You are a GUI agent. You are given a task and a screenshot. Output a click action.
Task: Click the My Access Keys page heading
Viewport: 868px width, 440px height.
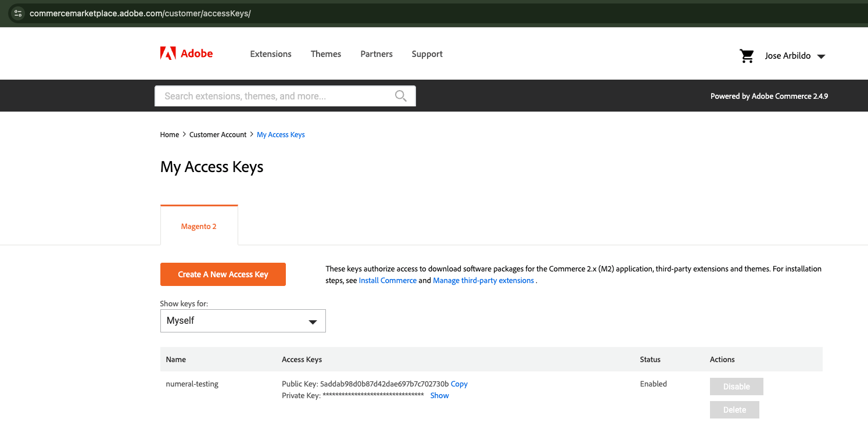(x=212, y=167)
